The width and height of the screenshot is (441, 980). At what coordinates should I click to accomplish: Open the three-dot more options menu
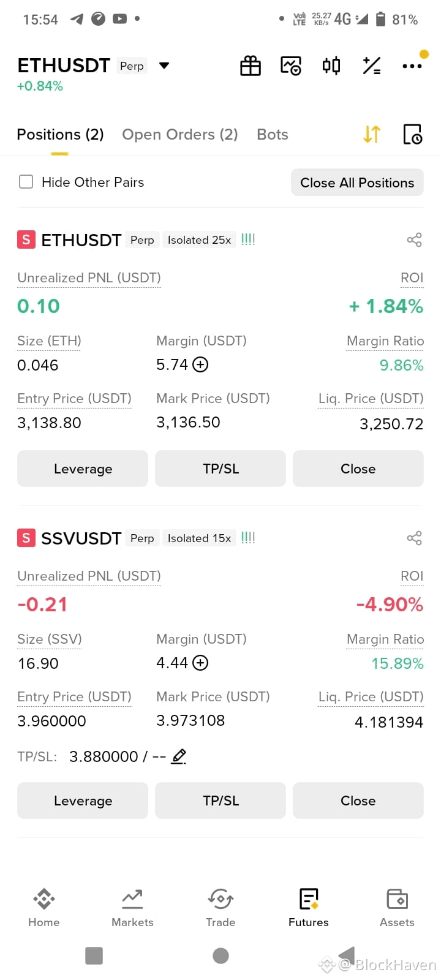pyautogui.click(x=412, y=66)
